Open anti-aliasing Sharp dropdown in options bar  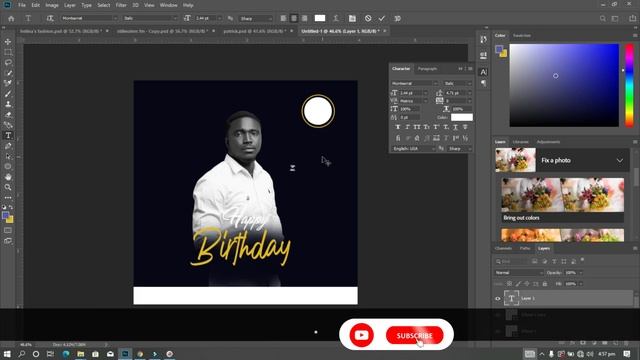pyautogui.click(x=256, y=18)
